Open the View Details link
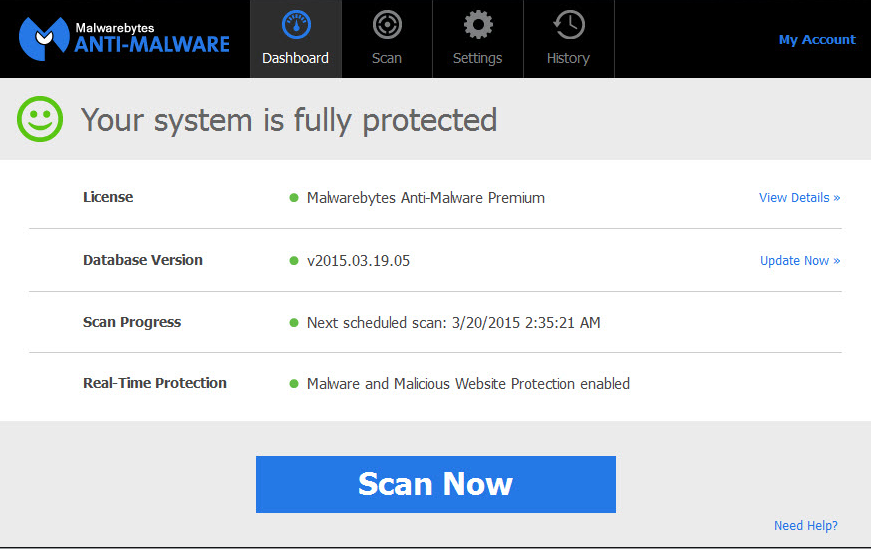Screen dimensions: 871x549 pyautogui.click(x=799, y=198)
